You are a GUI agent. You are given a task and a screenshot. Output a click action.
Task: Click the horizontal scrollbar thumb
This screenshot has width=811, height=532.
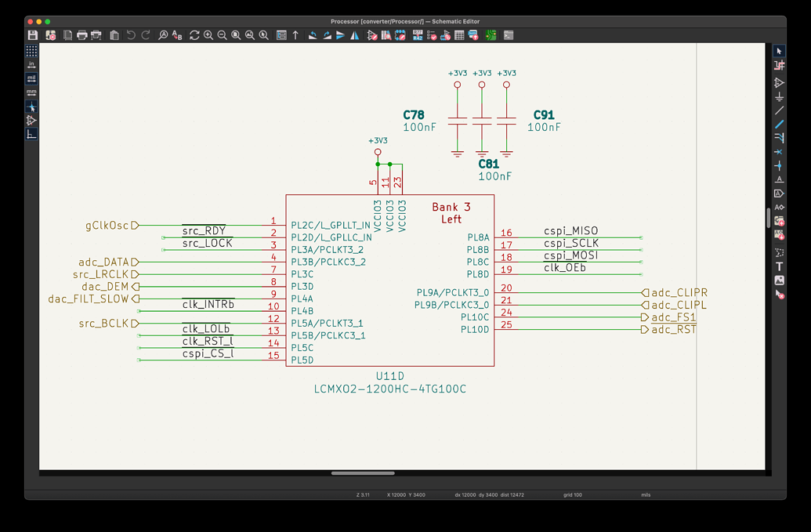pos(363,473)
